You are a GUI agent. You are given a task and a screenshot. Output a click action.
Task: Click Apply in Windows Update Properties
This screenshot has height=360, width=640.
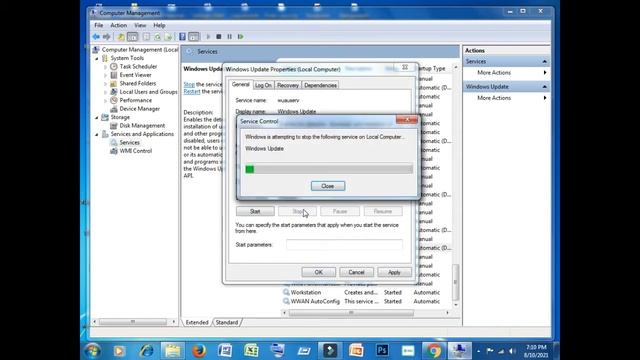pos(394,272)
